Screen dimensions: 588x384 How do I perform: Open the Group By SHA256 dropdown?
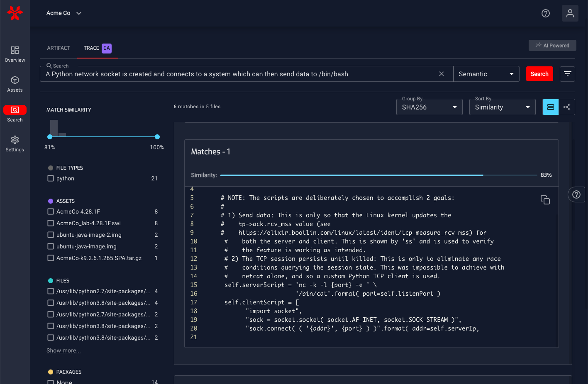point(429,107)
